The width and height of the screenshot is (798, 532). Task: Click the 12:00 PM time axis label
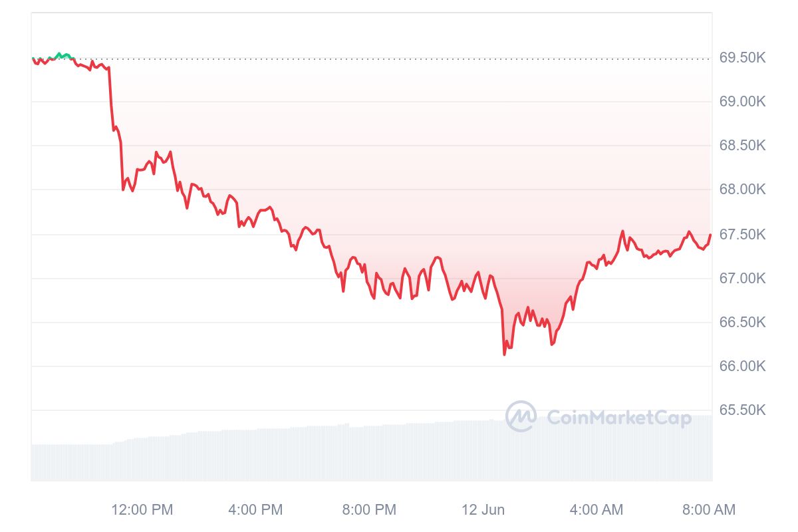(142, 510)
